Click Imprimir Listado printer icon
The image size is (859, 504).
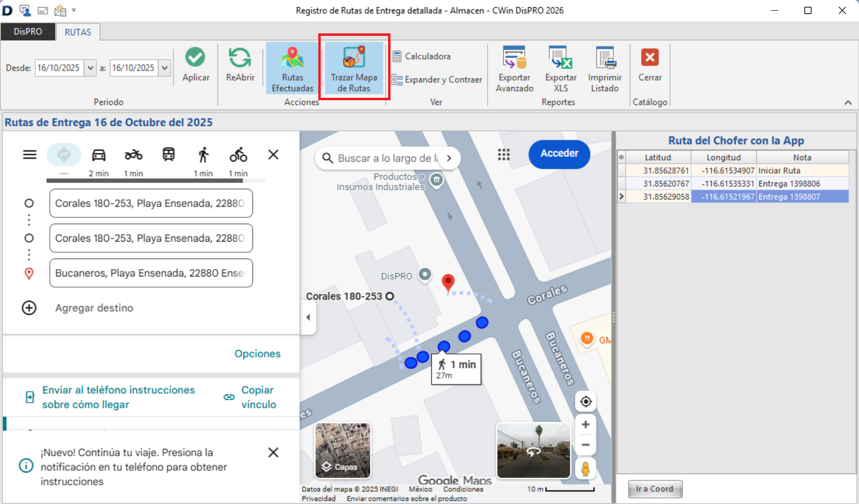click(x=605, y=58)
